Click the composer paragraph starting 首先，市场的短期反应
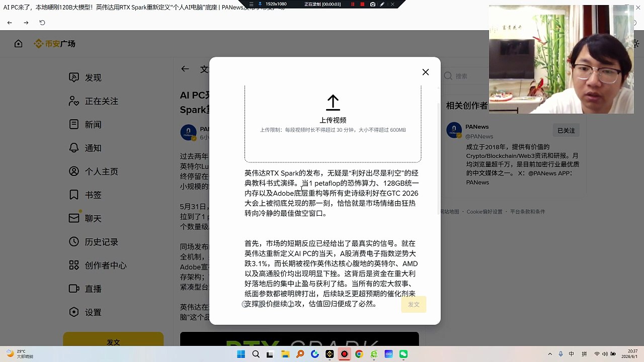The height and width of the screenshot is (362, 644). pos(332,274)
